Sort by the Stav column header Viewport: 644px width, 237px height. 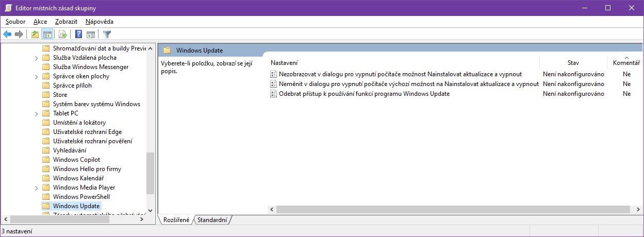click(x=573, y=62)
